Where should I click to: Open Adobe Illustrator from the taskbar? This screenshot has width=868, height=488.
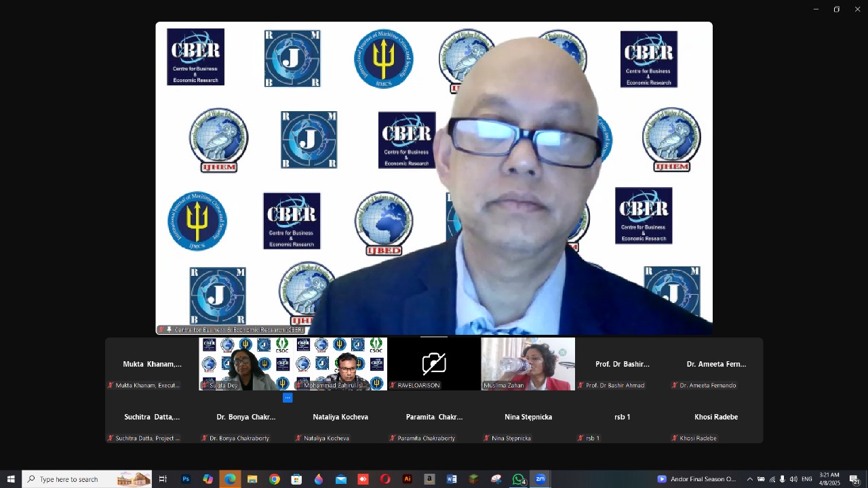tap(408, 479)
